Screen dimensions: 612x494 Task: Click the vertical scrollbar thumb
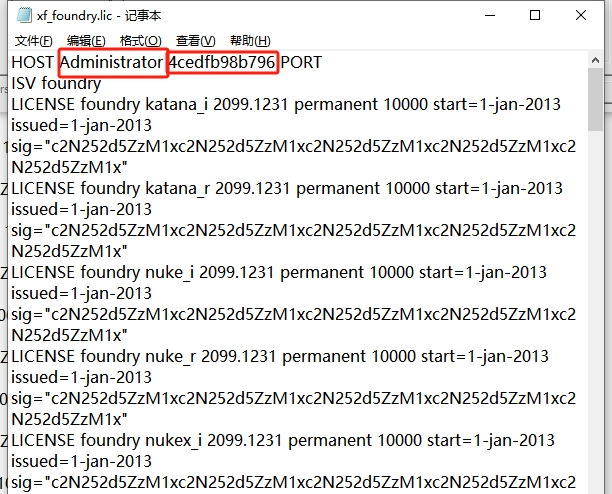[x=595, y=100]
